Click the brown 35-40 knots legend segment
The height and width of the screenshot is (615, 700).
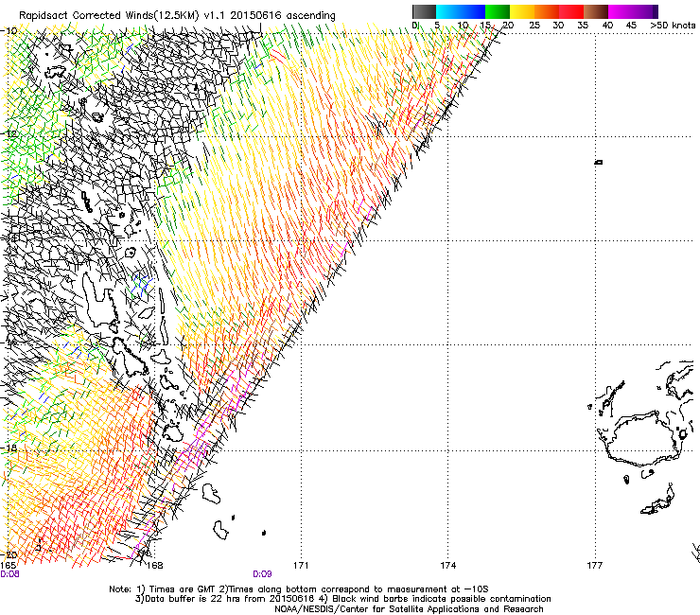click(x=596, y=11)
